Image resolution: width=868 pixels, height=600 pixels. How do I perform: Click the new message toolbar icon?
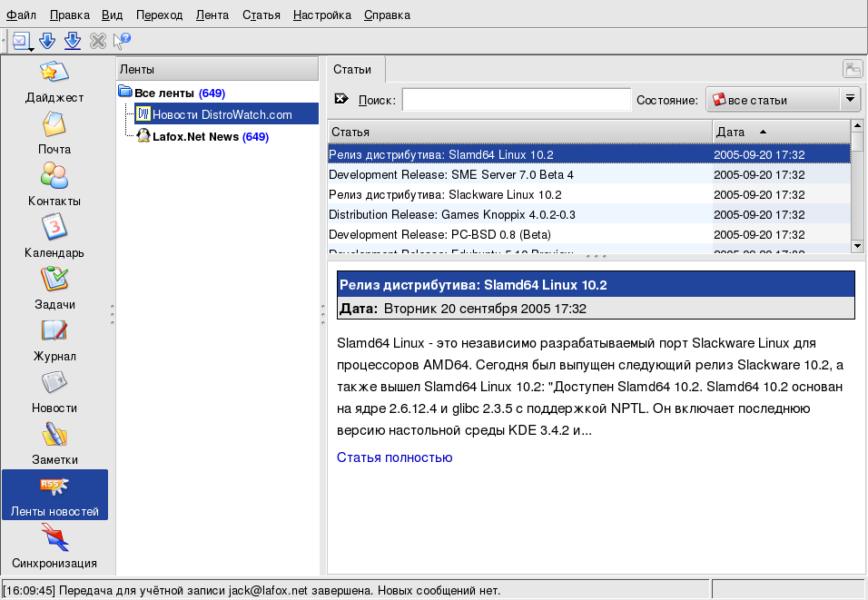22,41
